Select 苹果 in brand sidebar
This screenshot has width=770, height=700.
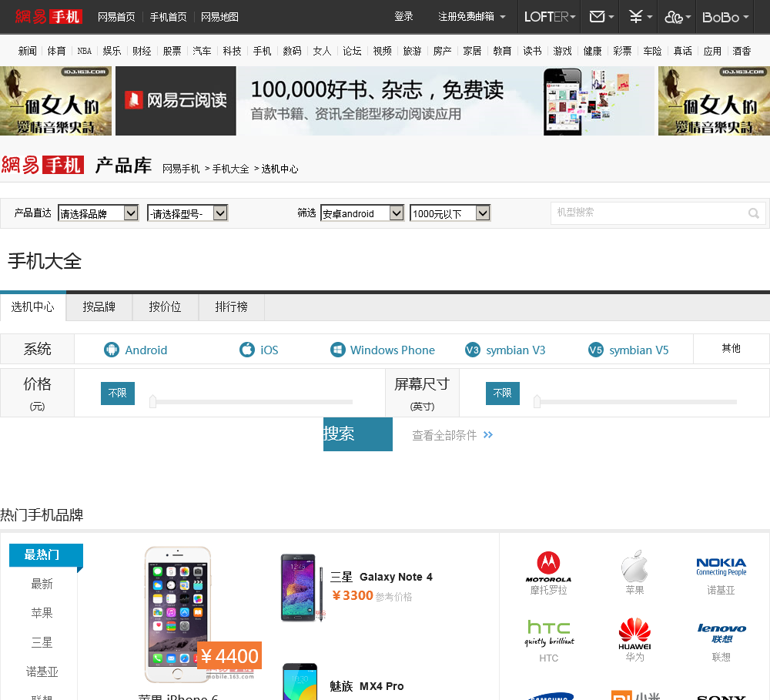point(42,613)
